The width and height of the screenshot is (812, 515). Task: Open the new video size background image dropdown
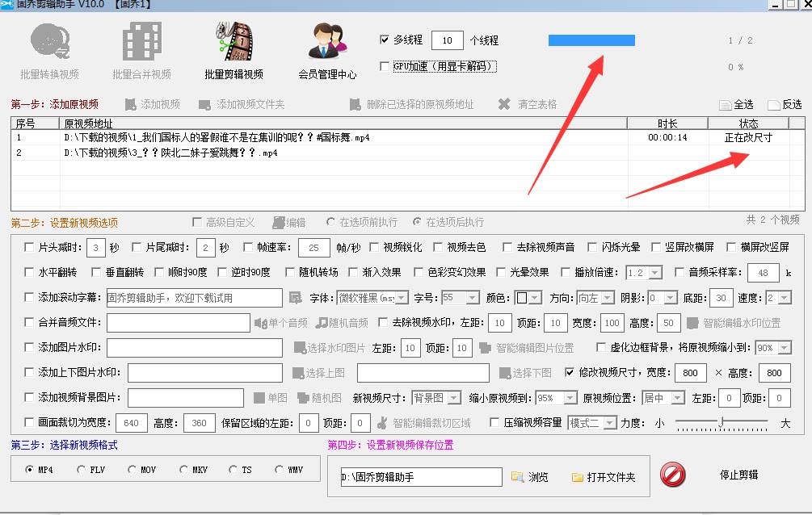(x=454, y=397)
